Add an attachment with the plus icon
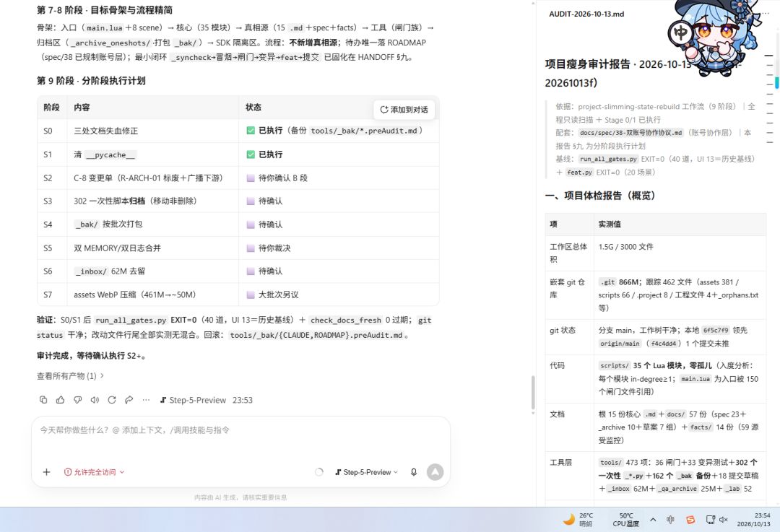780x532 pixels. point(46,472)
